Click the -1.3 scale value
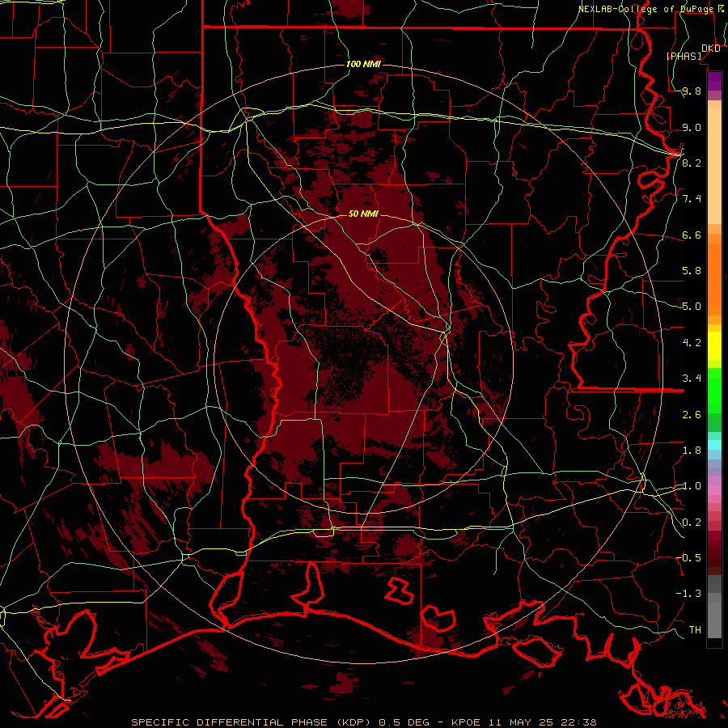 point(688,594)
